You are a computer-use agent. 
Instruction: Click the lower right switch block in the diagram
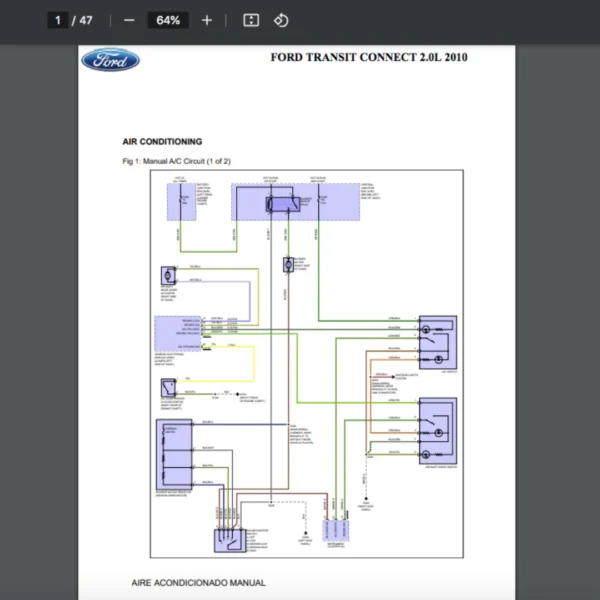[438, 430]
